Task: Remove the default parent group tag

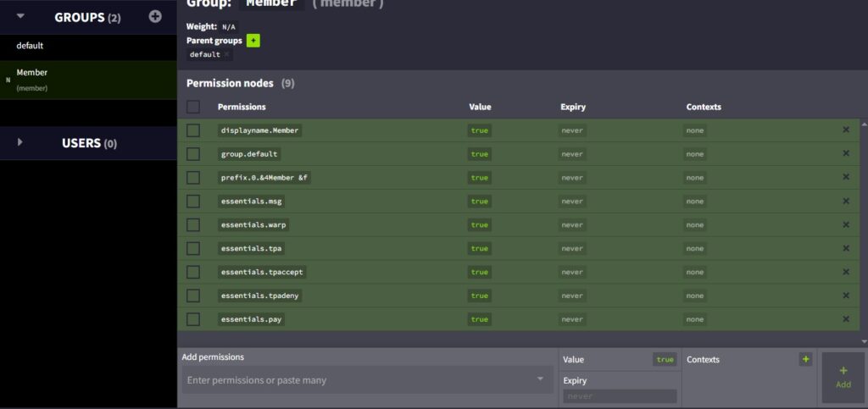Action: (x=227, y=55)
